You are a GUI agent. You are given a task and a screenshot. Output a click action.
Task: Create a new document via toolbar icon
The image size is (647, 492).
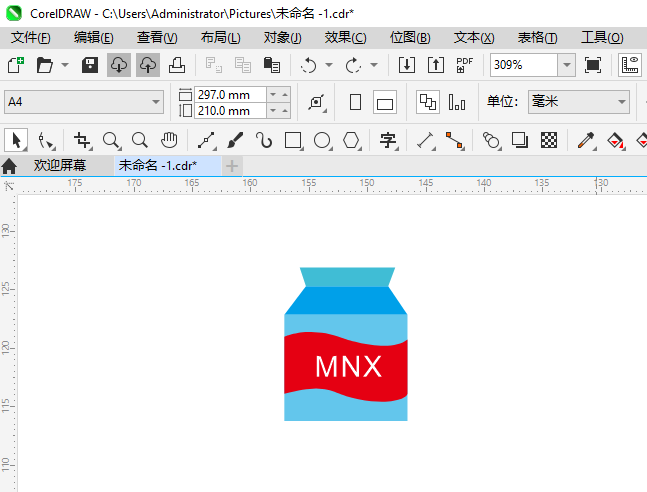(x=16, y=65)
